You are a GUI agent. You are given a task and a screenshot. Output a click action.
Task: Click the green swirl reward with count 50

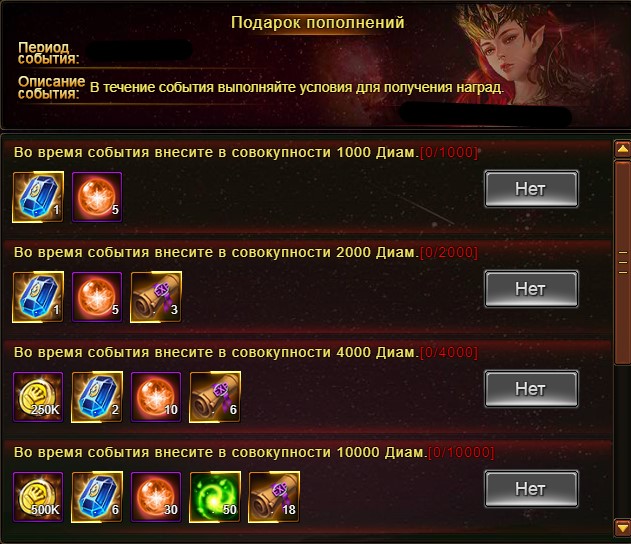pos(215,497)
